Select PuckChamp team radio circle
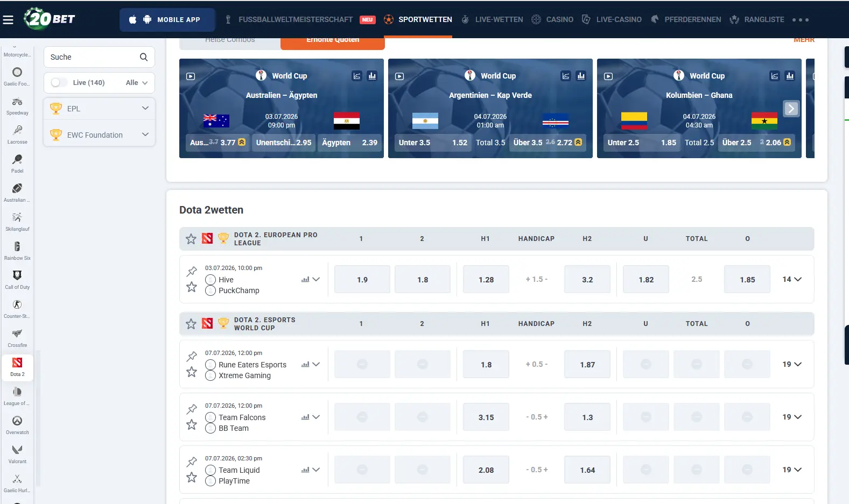Screen dimensions: 849x504 coord(211,290)
